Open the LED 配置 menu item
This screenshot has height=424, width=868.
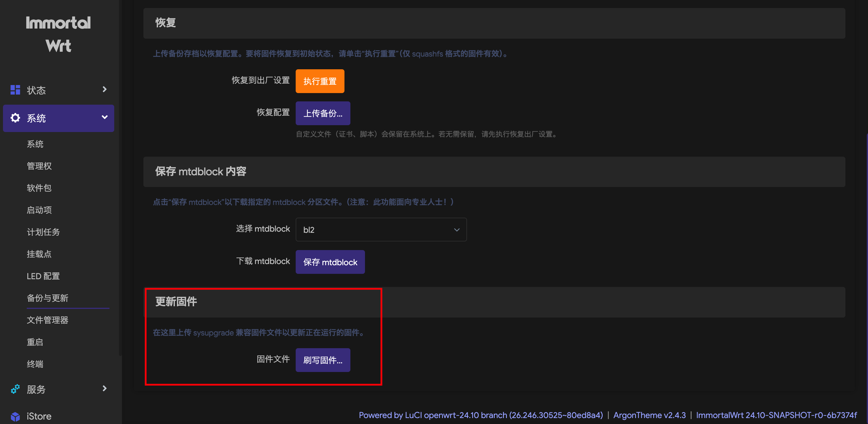click(43, 276)
